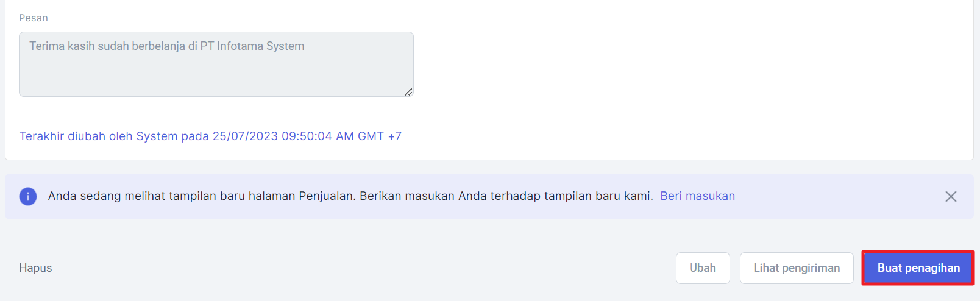The width and height of the screenshot is (980, 301).
Task: Dismiss the feedback banner with the X icon
Action: 951,196
